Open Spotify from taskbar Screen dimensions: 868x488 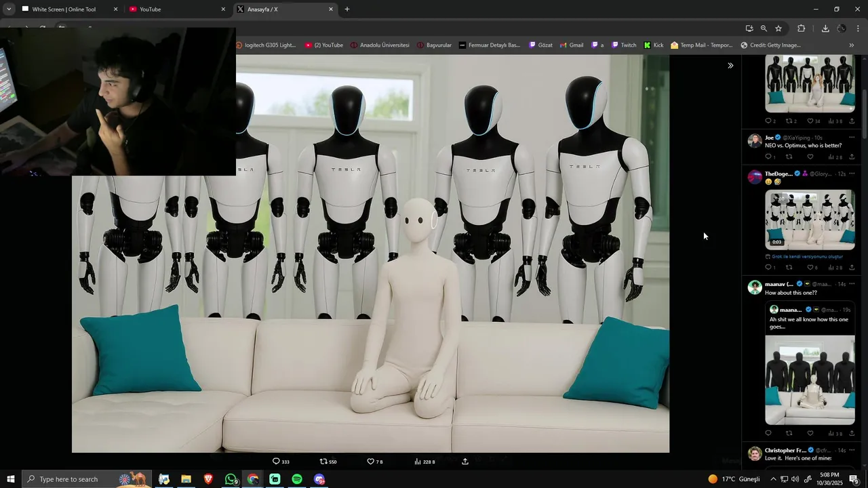297,479
